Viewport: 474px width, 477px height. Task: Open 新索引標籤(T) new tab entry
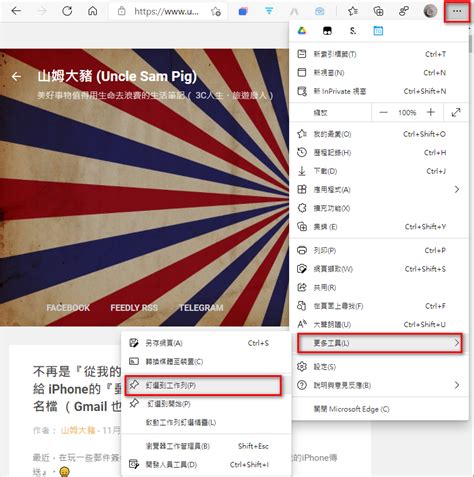point(379,54)
